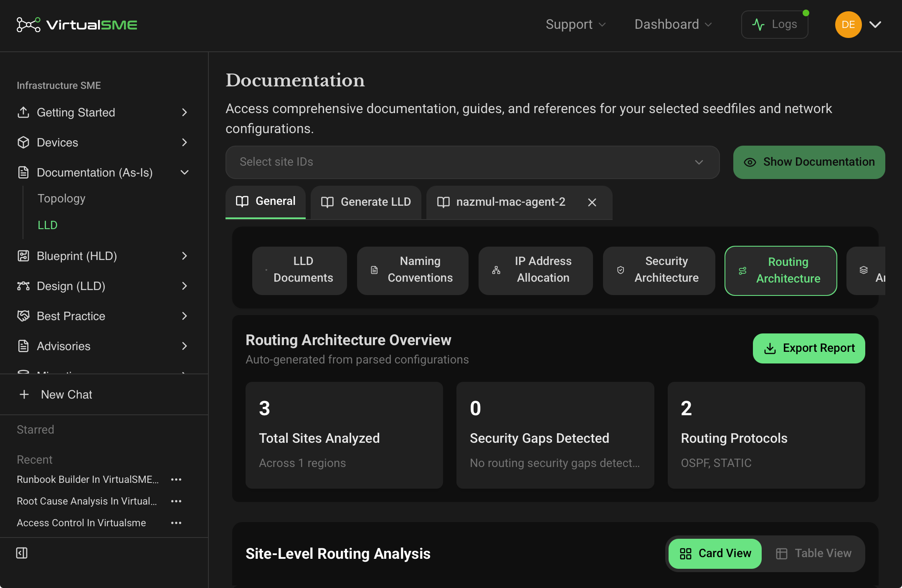Click Show Documentation button
Viewport: 902px width, 588px height.
809,162
